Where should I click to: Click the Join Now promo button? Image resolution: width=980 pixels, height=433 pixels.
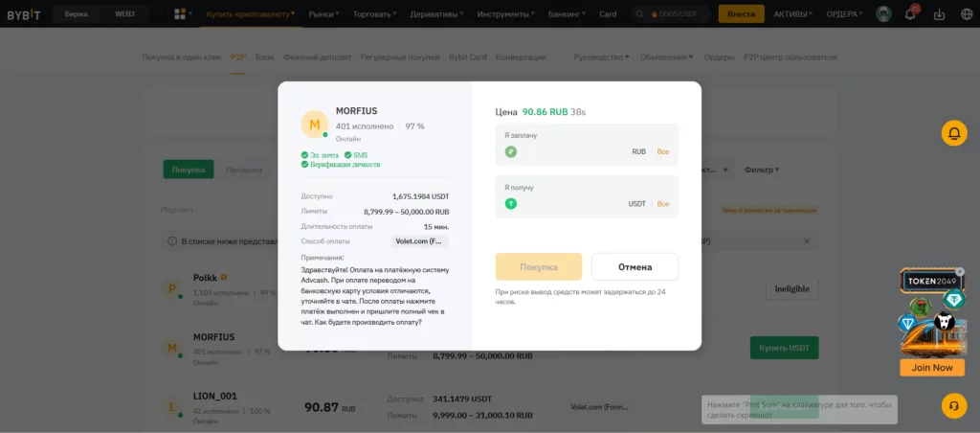932,367
